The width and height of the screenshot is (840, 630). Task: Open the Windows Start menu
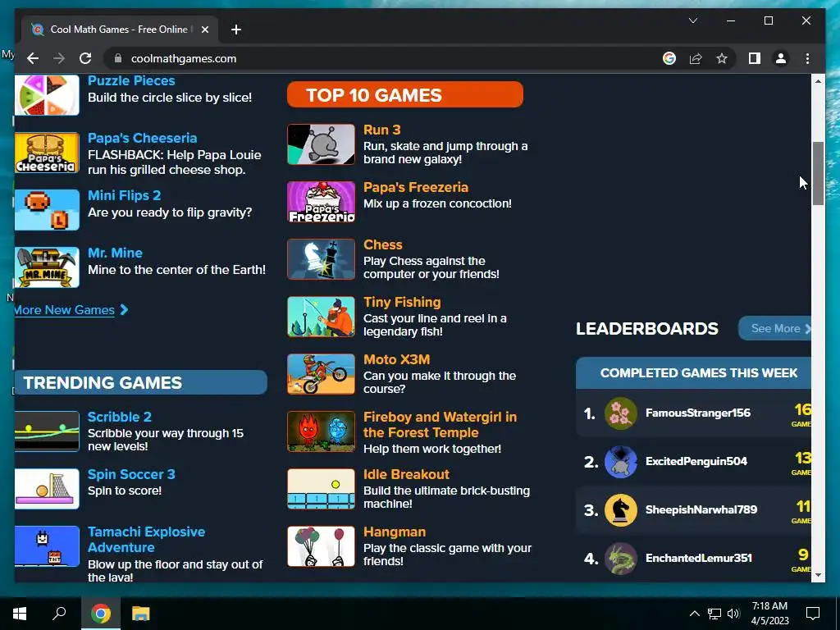point(20,614)
